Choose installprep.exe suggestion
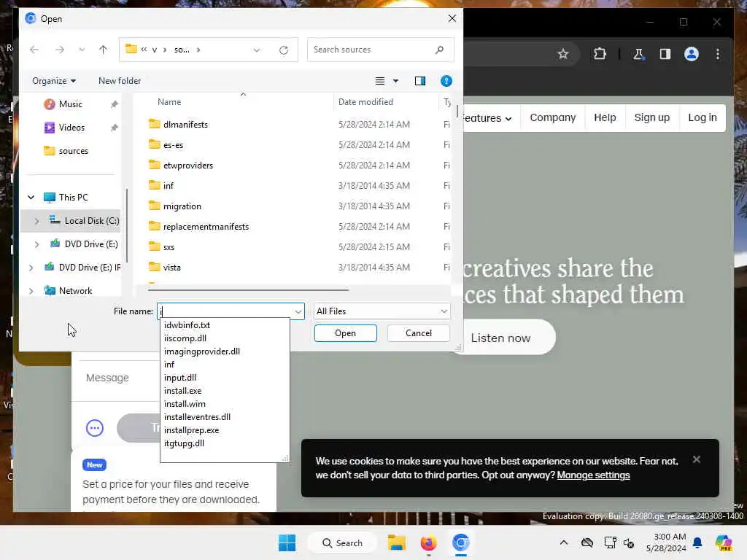This screenshot has height=560, width=747. pyautogui.click(x=192, y=430)
